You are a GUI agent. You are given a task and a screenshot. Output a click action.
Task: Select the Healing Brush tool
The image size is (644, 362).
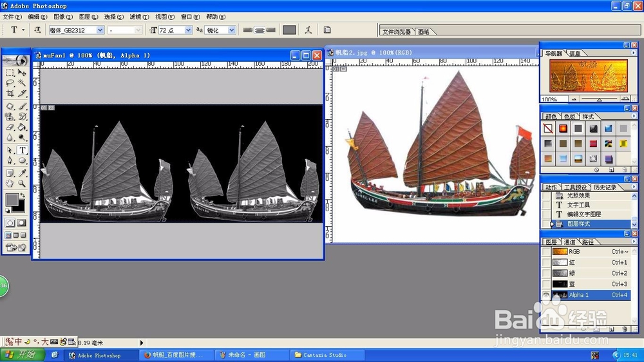tap(10, 106)
